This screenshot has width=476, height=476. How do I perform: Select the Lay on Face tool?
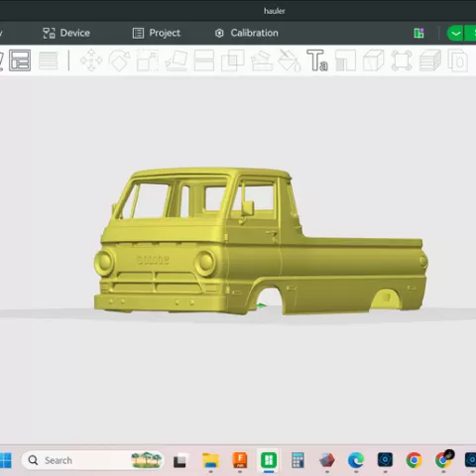click(x=177, y=60)
